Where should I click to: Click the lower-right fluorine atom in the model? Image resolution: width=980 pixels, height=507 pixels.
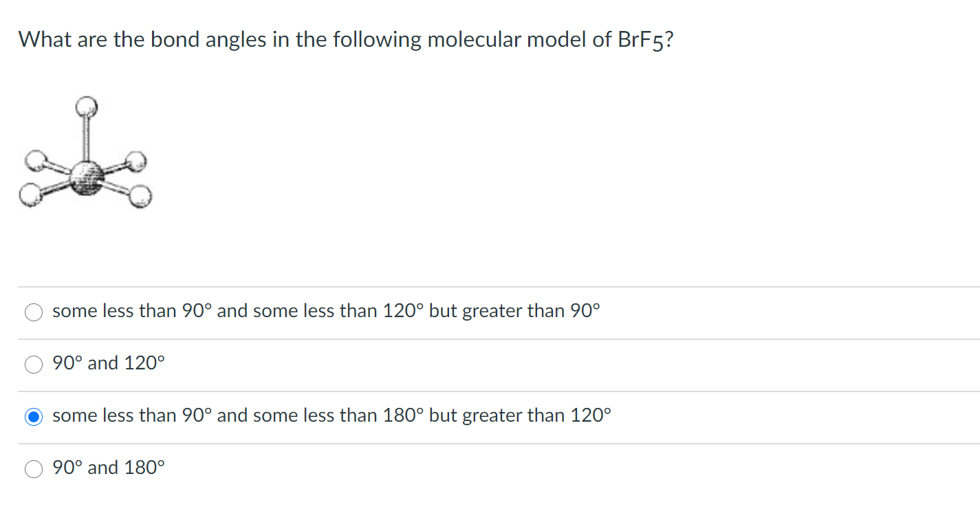[x=140, y=196]
